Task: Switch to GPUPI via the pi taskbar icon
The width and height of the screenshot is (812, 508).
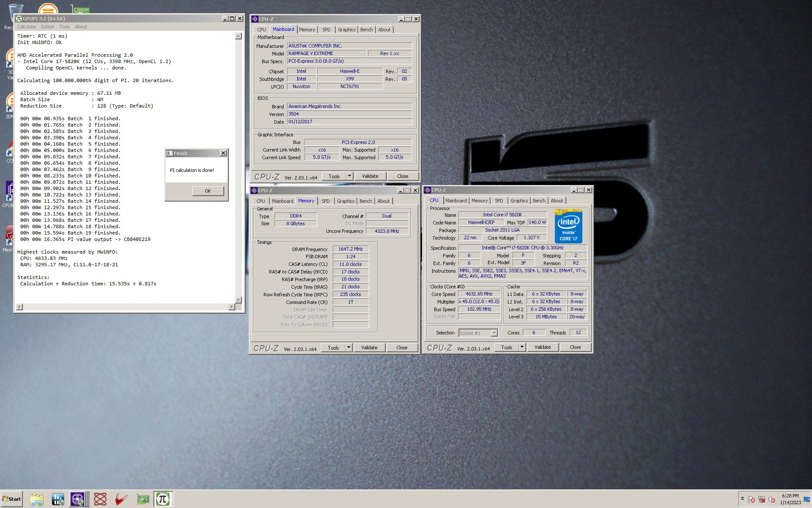Action: click(163, 499)
